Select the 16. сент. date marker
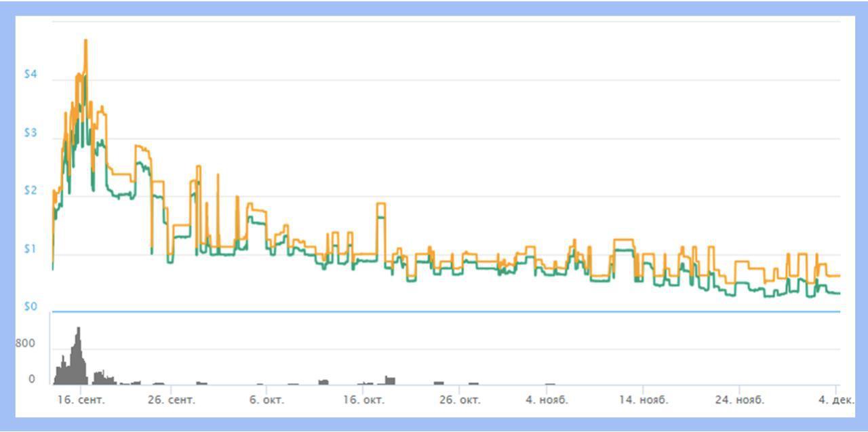The height and width of the screenshot is (432, 868). [x=81, y=400]
